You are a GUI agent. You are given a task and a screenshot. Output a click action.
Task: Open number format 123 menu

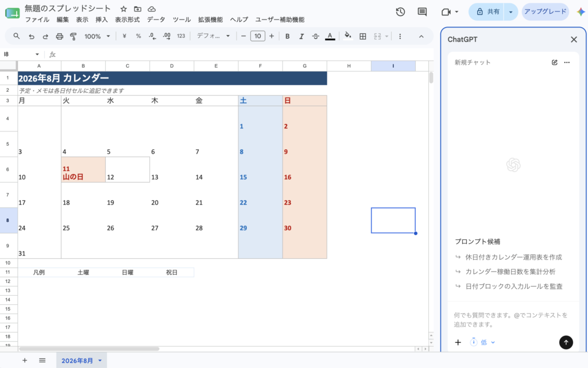click(x=181, y=36)
